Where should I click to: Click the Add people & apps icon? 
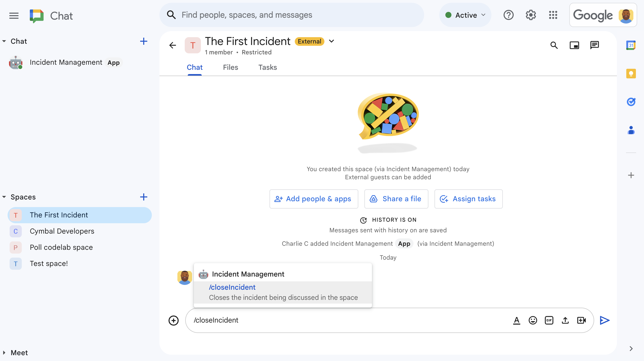278,198
